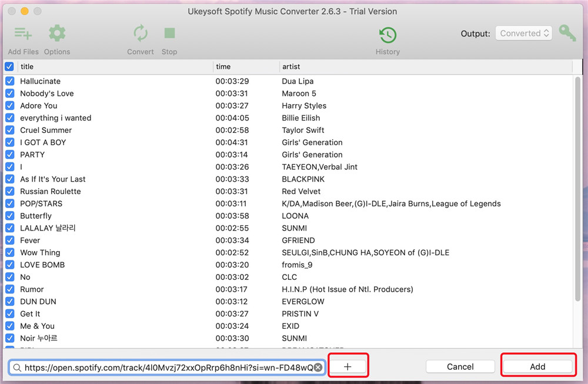Screen dimensions: 588x384
Task: Sort by the artist column header
Action: click(x=426, y=66)
